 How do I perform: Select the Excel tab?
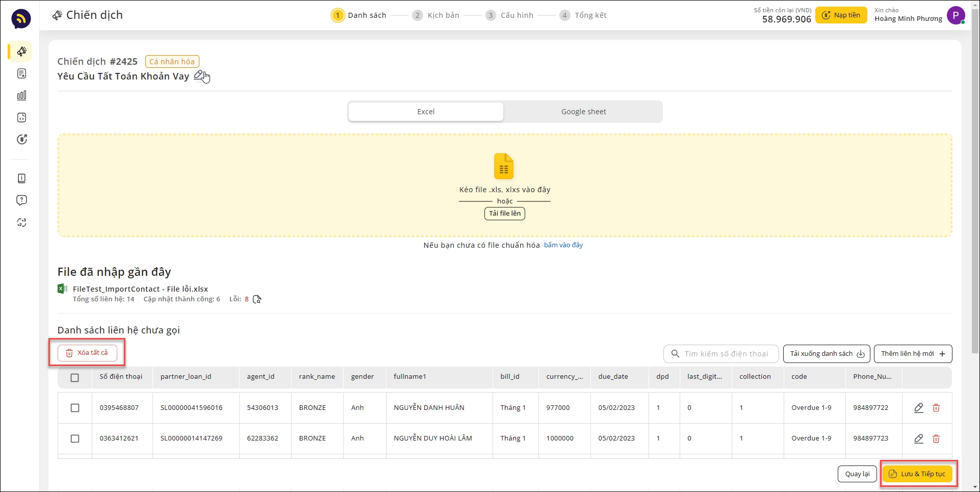pyautogui.click(x=426, y=112)
